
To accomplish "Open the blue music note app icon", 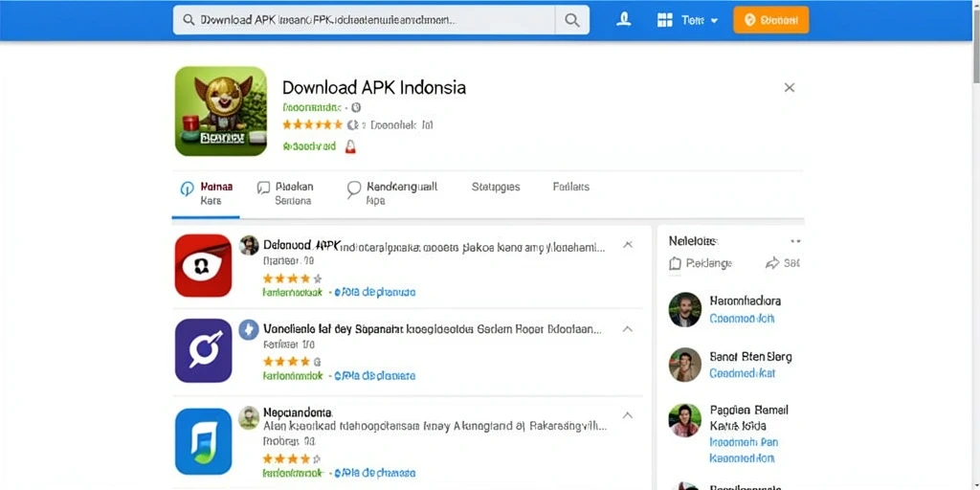I will coord(203,441).
